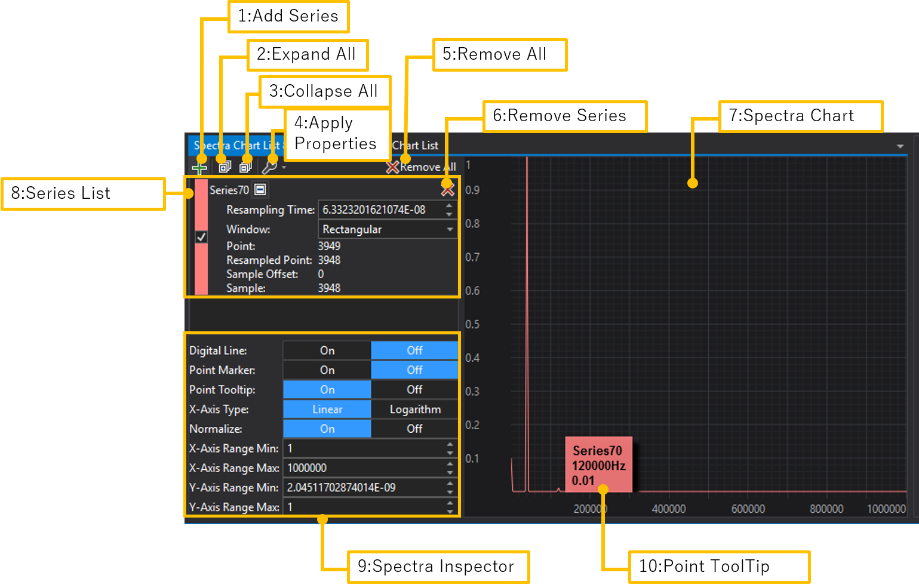Viewport: 919px width, 588px height.
Task: Remove Series70 with its red X icon
Action: click(x=447, y=190)
